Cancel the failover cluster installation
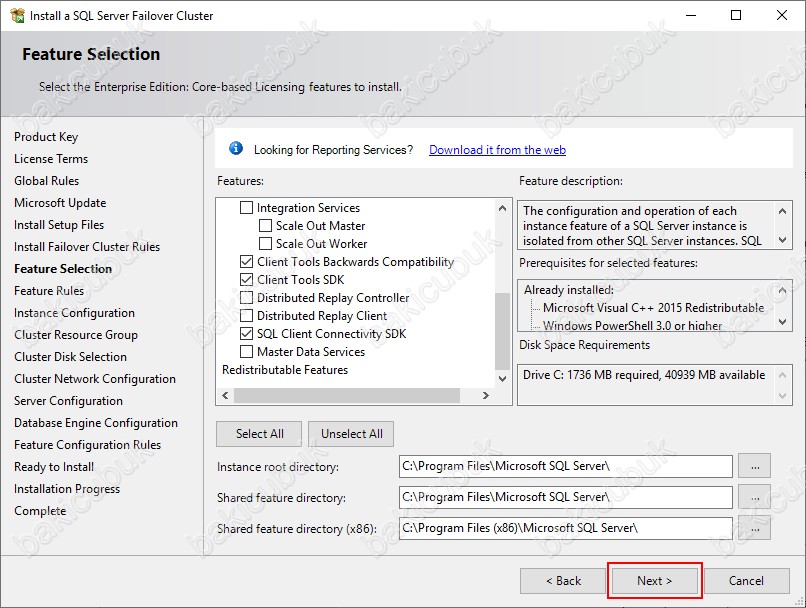806x608 pixels. pos(746,581)
